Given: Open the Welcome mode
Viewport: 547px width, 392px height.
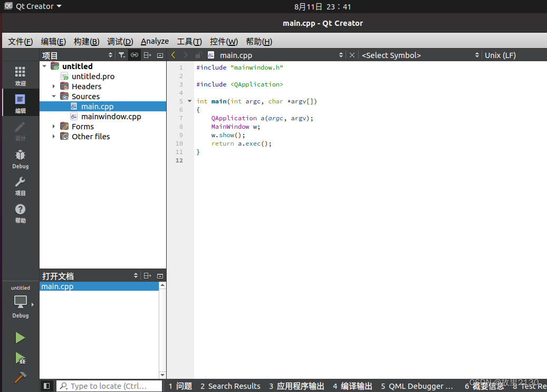Looking at the screenshot, I should click(20, 76).
